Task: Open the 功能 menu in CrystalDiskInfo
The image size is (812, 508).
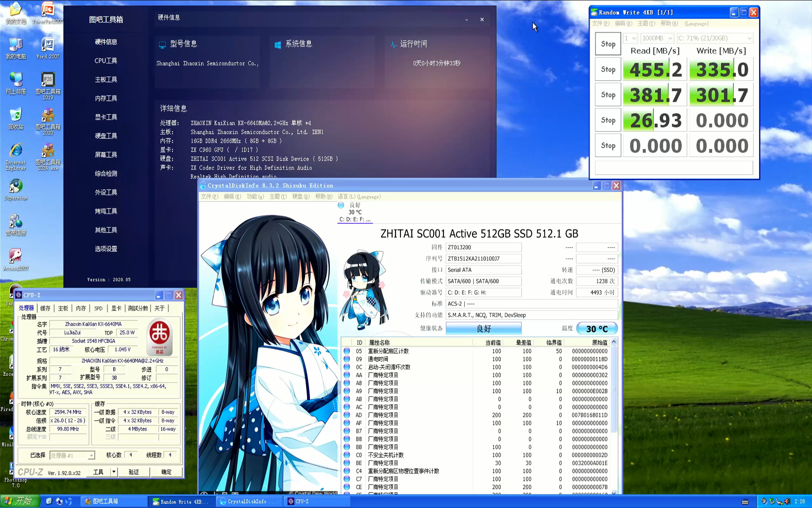Action: click(x=255, y=197)
